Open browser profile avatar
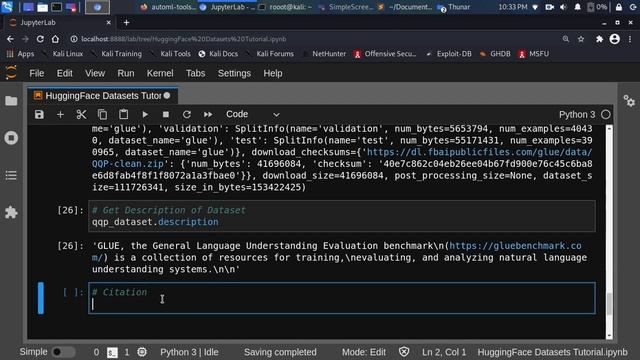The image size is (640, 360). point(615,39)
